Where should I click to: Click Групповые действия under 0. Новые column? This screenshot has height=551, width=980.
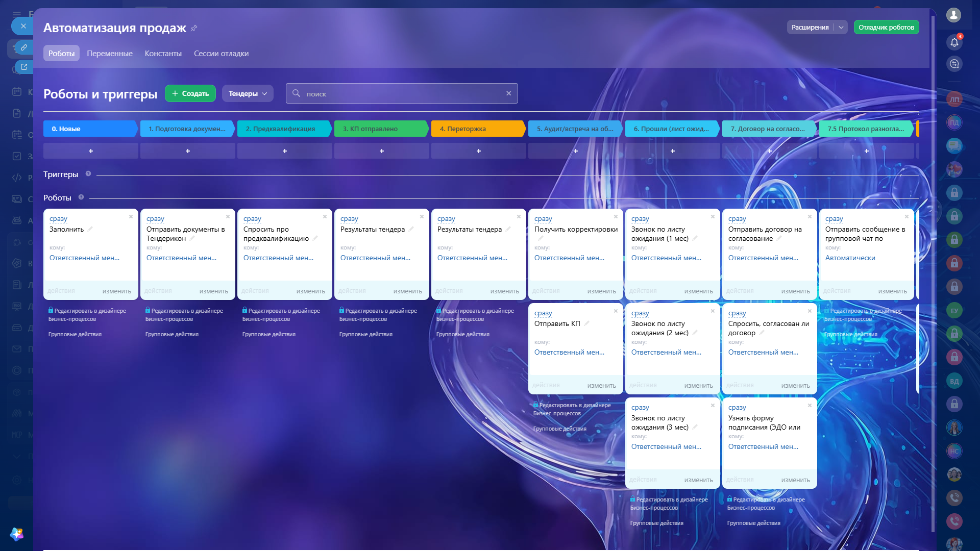[75, 334]
